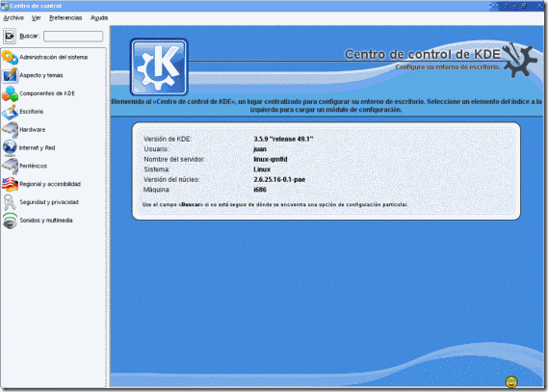Click the "Nombre del servidor:" label
The image size is (548, 392).
tap(174, 159)
